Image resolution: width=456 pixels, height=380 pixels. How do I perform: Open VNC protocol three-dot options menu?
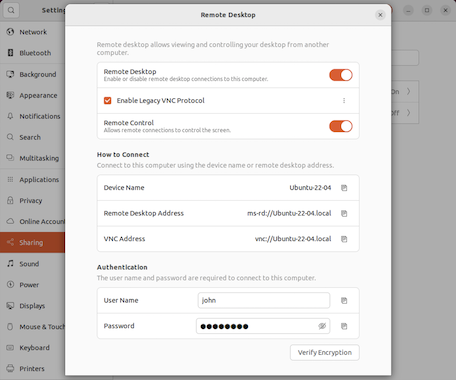344,101
